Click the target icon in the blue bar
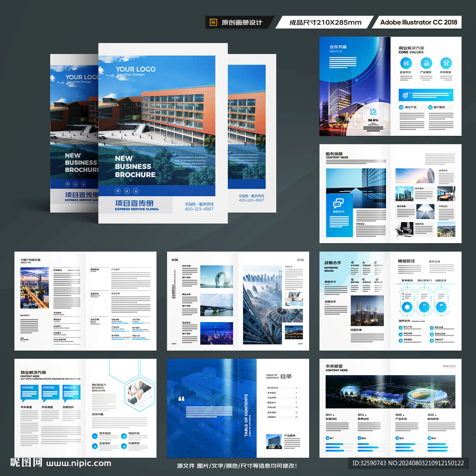The height and width of the screenshot is (476, 476). [x=405, y=95]
